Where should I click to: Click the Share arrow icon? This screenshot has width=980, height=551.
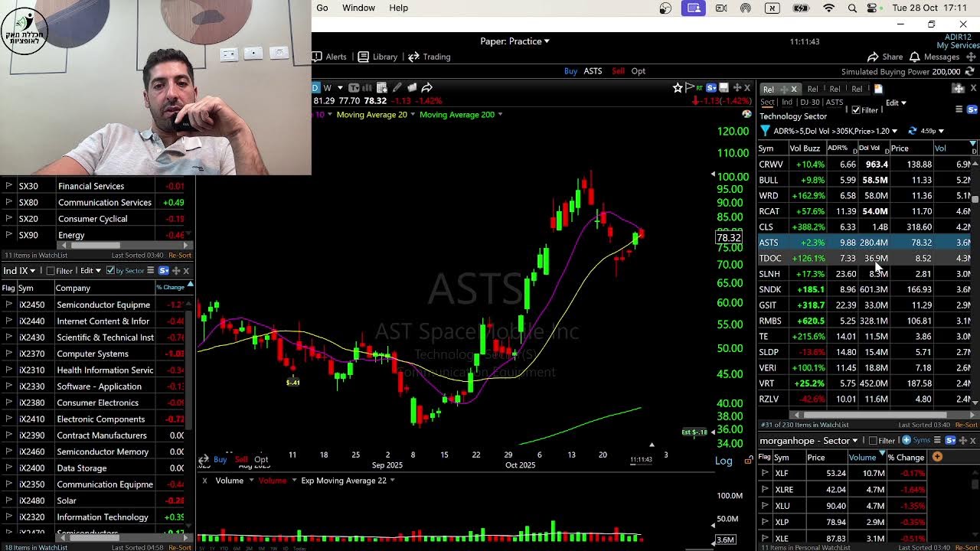pyautogui.click(x=873, y=57)
